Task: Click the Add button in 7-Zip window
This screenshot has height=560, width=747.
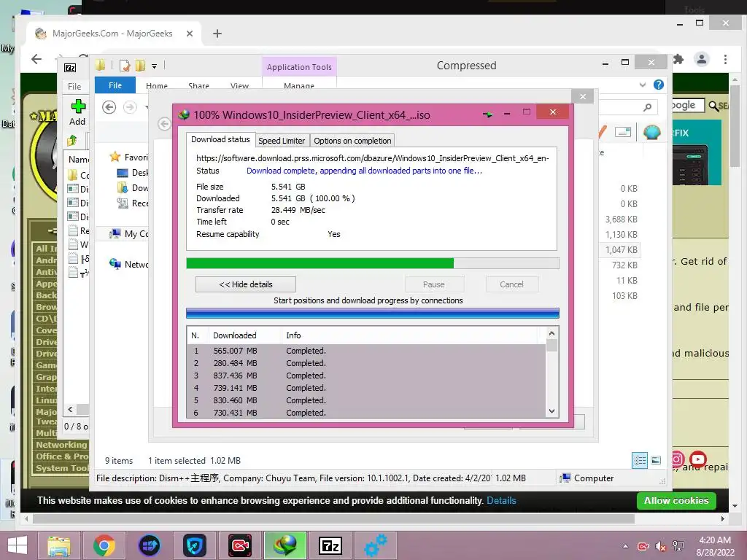Action: [77, 113]
